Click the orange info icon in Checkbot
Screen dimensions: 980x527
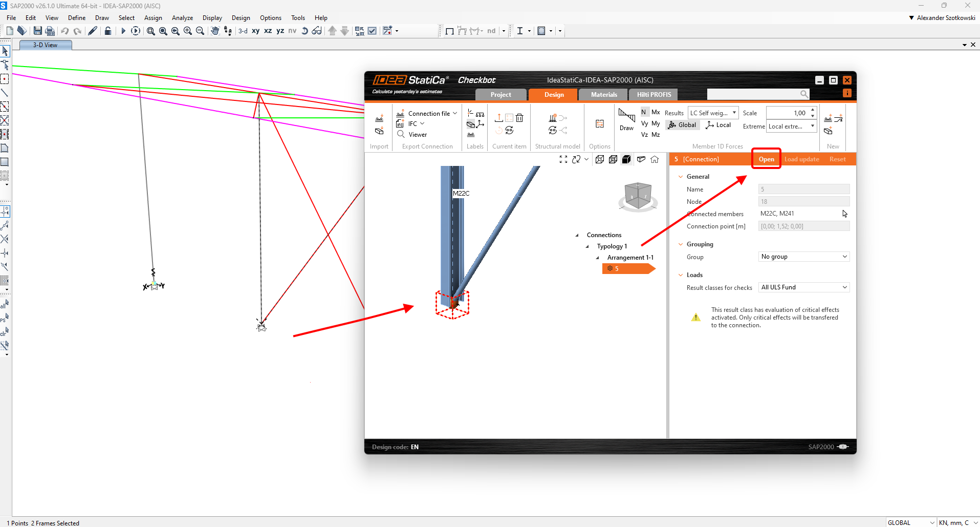point(847,93)
